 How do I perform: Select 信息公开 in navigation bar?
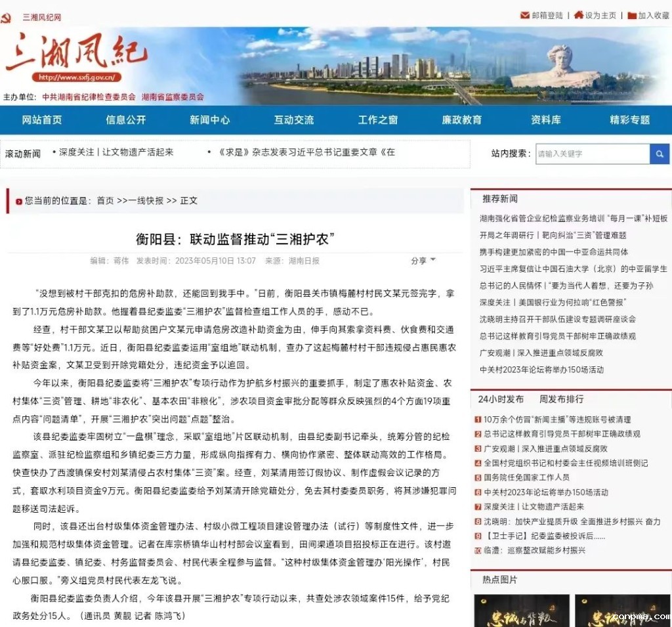point(126,119)
